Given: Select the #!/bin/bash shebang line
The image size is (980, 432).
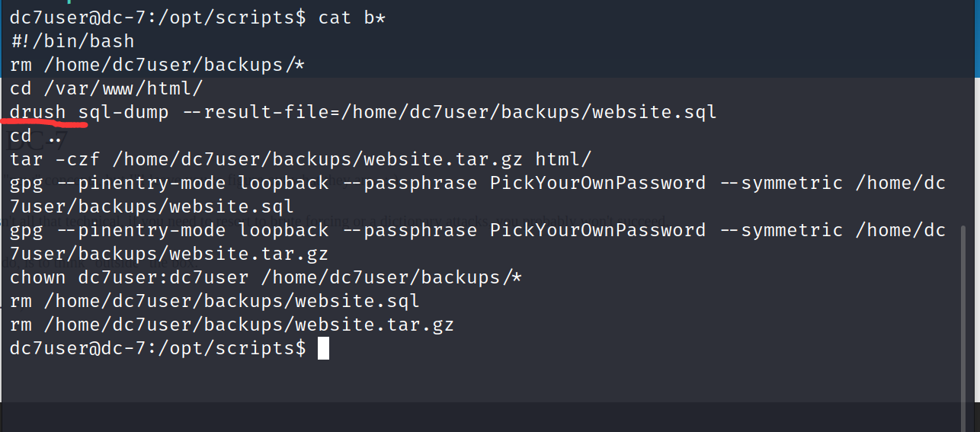Looking at the screenshot, I should [x=72, y=41].
